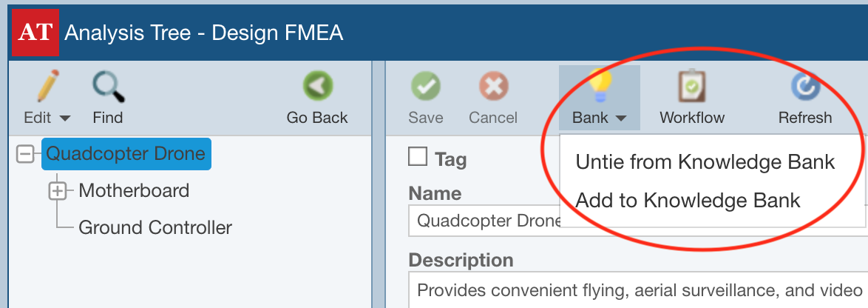The image size is (868, 308).
Task: Click the red X Cancel icon
Action: (x=493, y=87)
